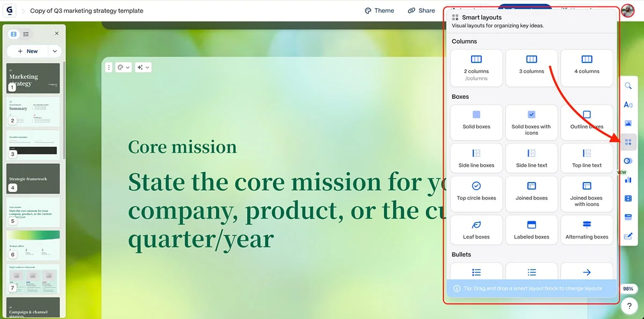This screenshot has height=319, width=644.
Task: Insert the 2 columns layout
Action: 477,68
